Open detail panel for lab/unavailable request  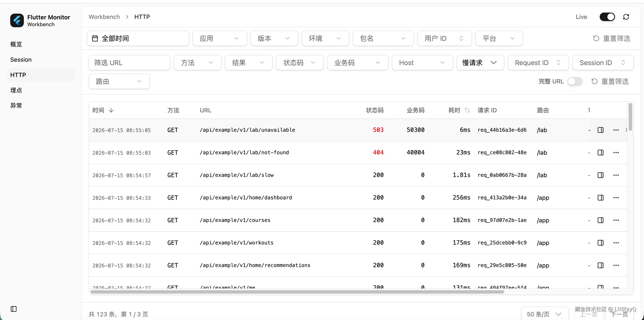click(601, 130)
